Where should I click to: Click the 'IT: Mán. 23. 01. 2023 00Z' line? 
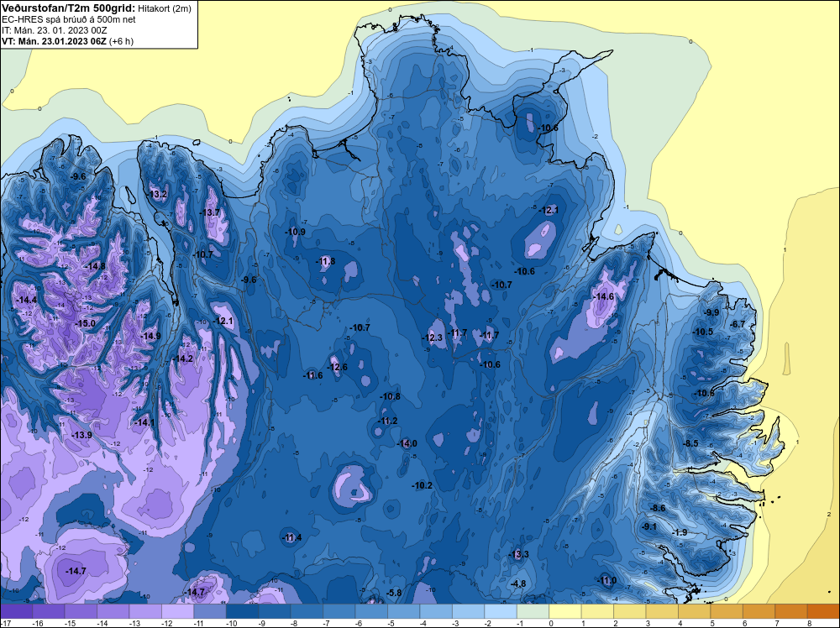click(54, 30)
